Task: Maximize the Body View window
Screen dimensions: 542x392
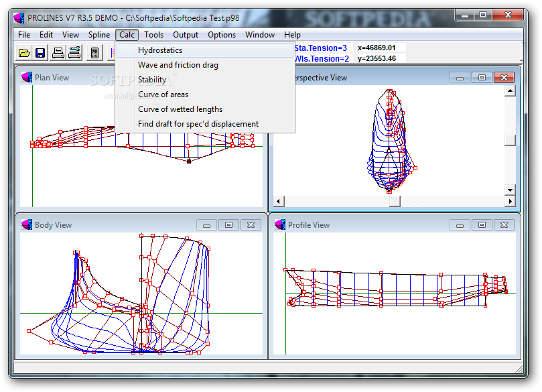Action: (228, 225)
